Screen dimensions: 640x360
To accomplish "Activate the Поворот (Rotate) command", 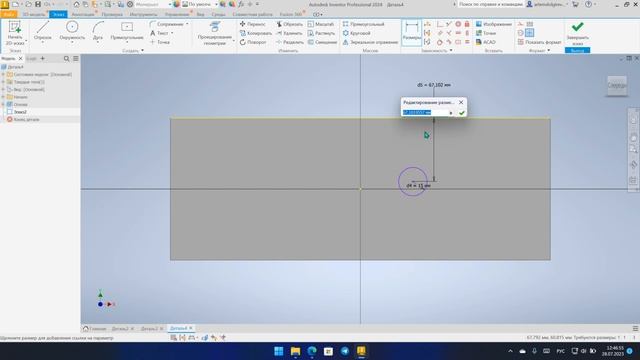I will (253, 42).
